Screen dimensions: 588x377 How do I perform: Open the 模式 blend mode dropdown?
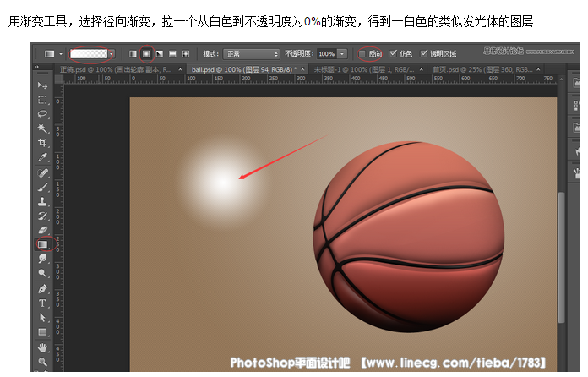(251, 54)
